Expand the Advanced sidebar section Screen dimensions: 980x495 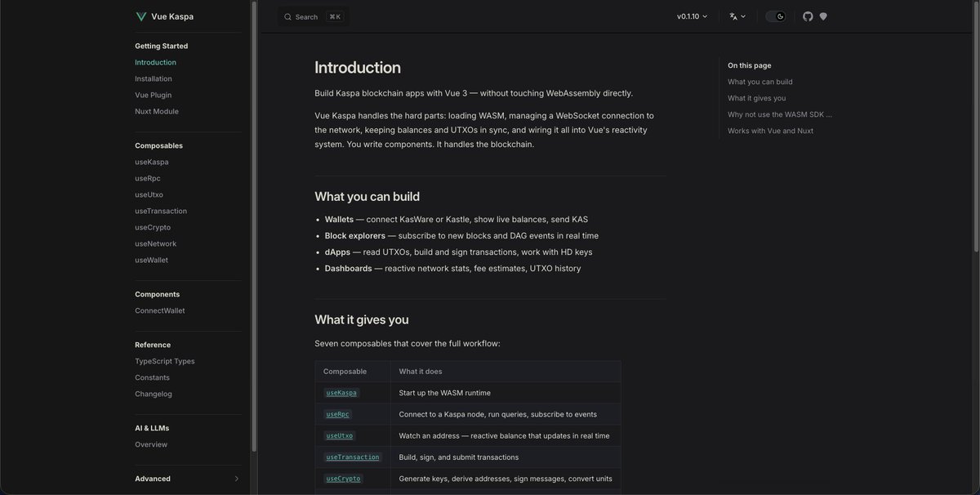coord(188,479)
